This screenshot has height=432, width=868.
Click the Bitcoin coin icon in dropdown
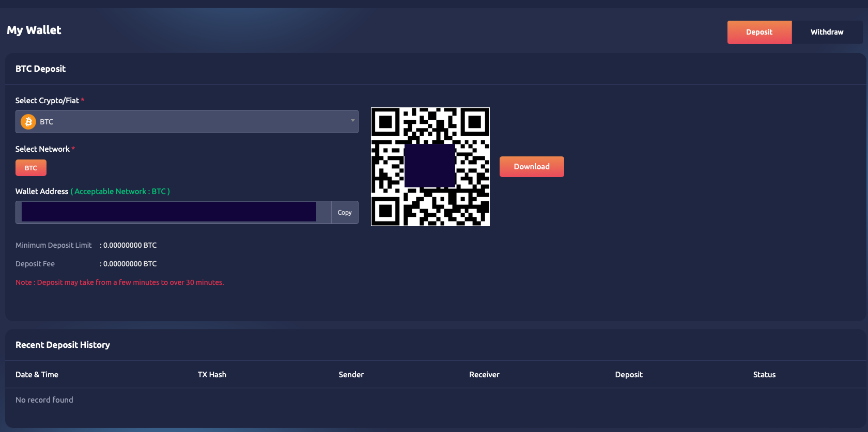click(28, 122)
